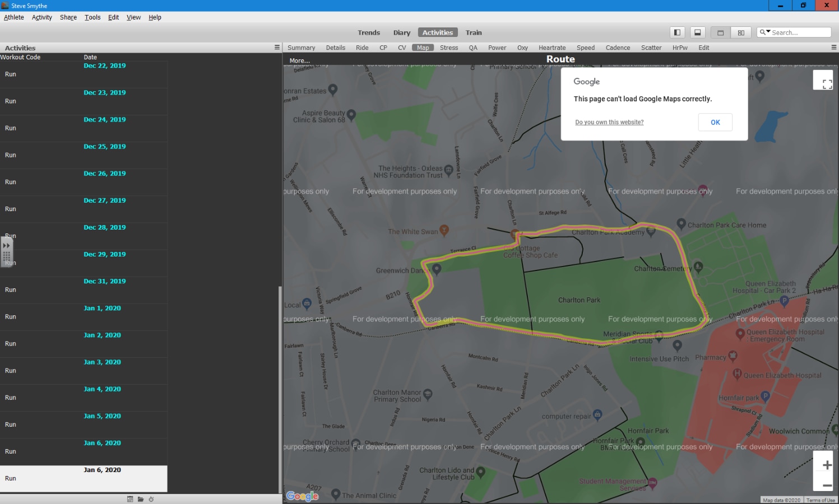Click the Charlton Cemetery map pin
Viewport: 839px width, 504px height.
698,267
